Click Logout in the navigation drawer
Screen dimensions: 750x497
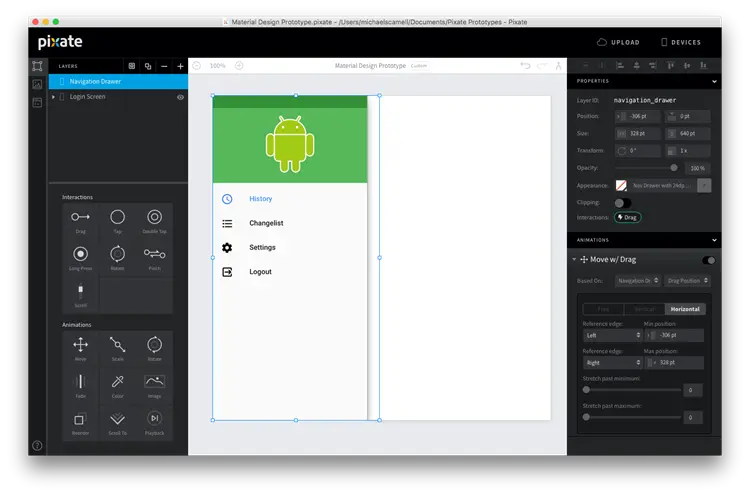click(x=260, y=272)
